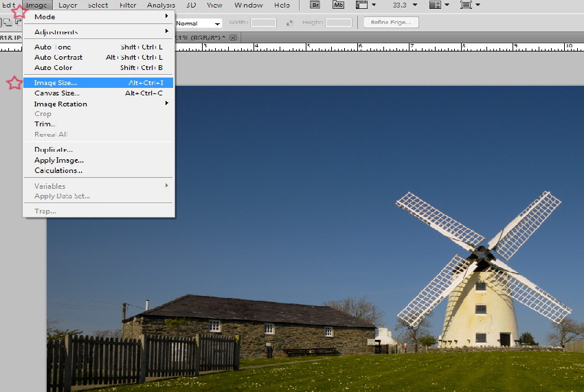Open the Filter menu
Screen dimensions: 584x392
(128, 5)
